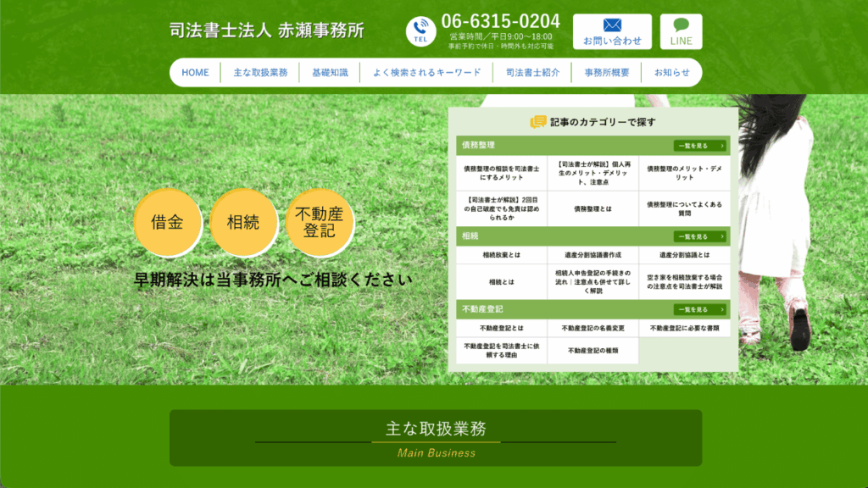Viewport: 868px width, 488px height.
Task: Open the 司法書士紹介 menu item
Action: click(532, 73)
